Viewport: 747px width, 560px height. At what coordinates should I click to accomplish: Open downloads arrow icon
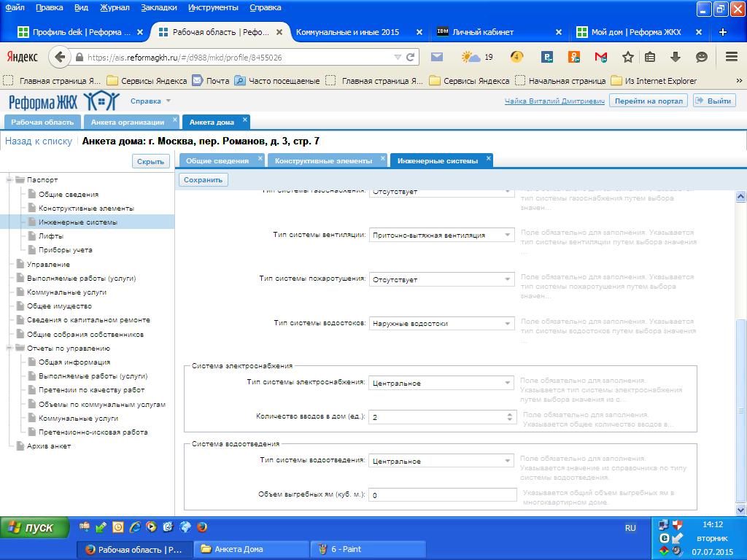[x=675, y=57]
